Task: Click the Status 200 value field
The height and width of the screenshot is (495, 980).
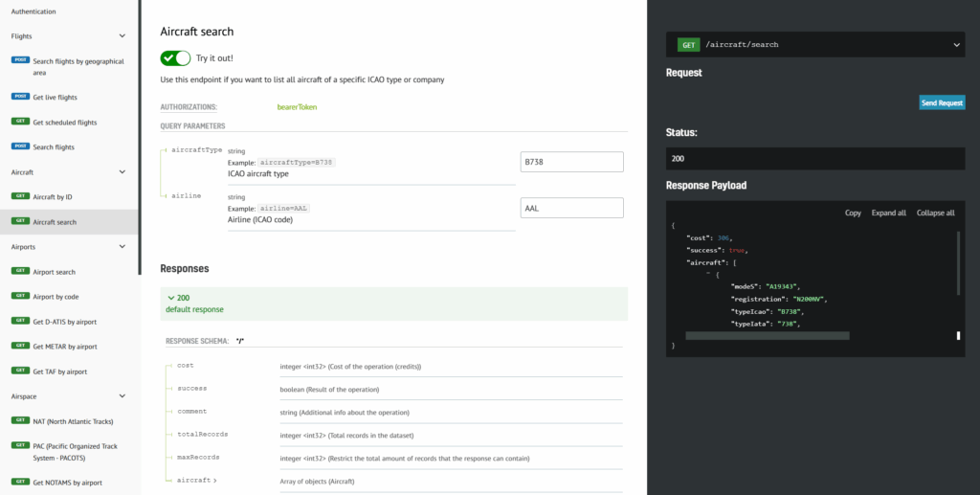Action: click(x=815, y=159)
